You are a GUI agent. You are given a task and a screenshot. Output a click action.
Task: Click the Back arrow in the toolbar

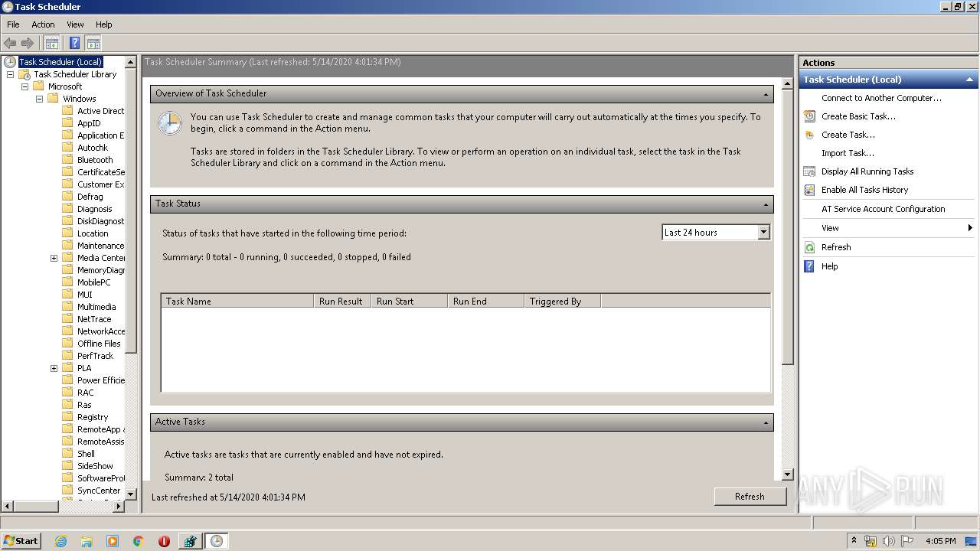10,44
